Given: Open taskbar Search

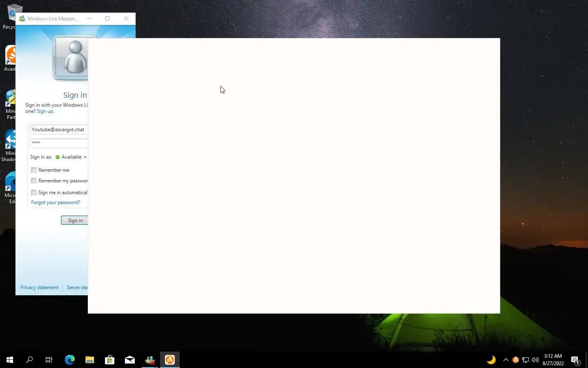Looking at the screenshot, I should click(x=29, y=360).
